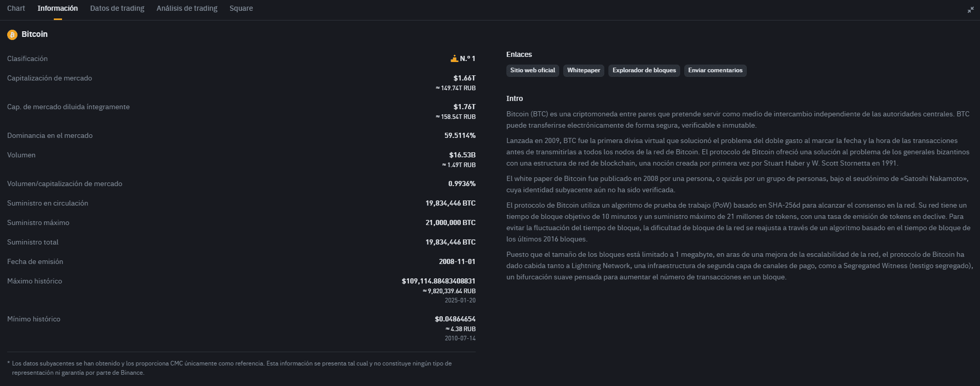Click the fully diluted value $1.76T
Viewport: 980px width, 386px height.
(464, 107)
